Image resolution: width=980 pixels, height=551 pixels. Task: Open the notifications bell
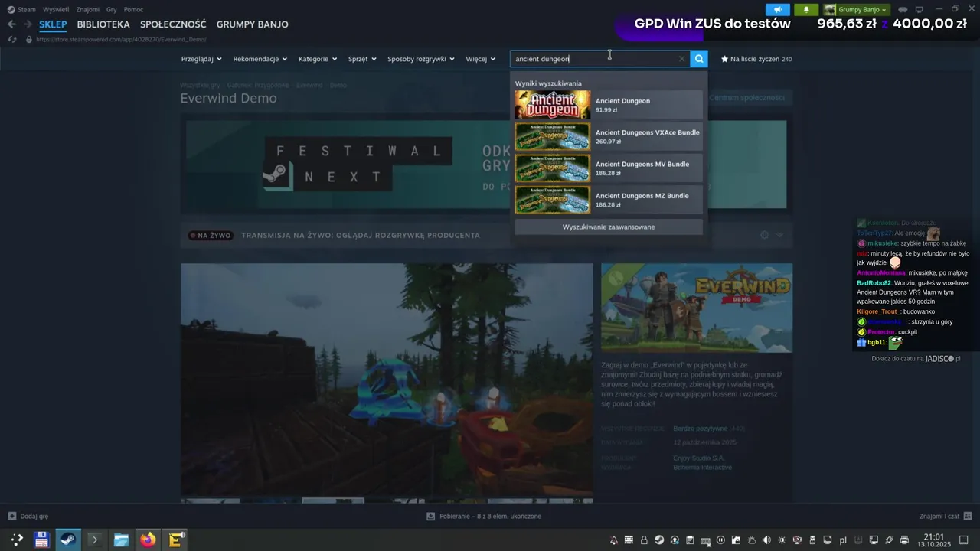[806, 10]
